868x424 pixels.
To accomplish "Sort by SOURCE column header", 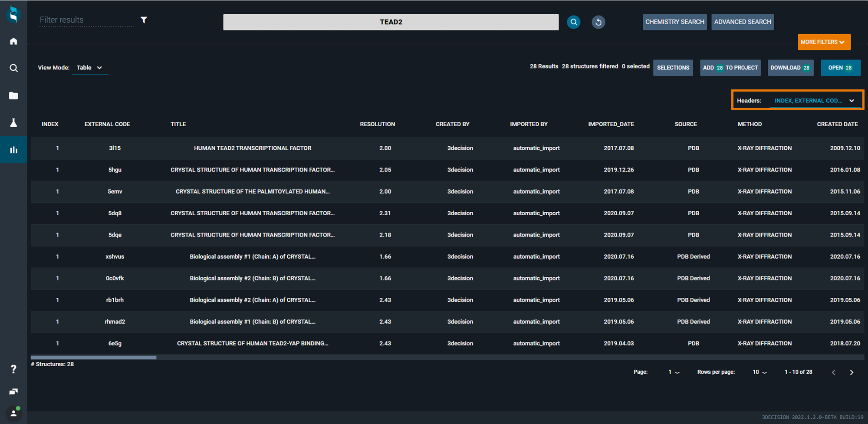I will point(686,124).
